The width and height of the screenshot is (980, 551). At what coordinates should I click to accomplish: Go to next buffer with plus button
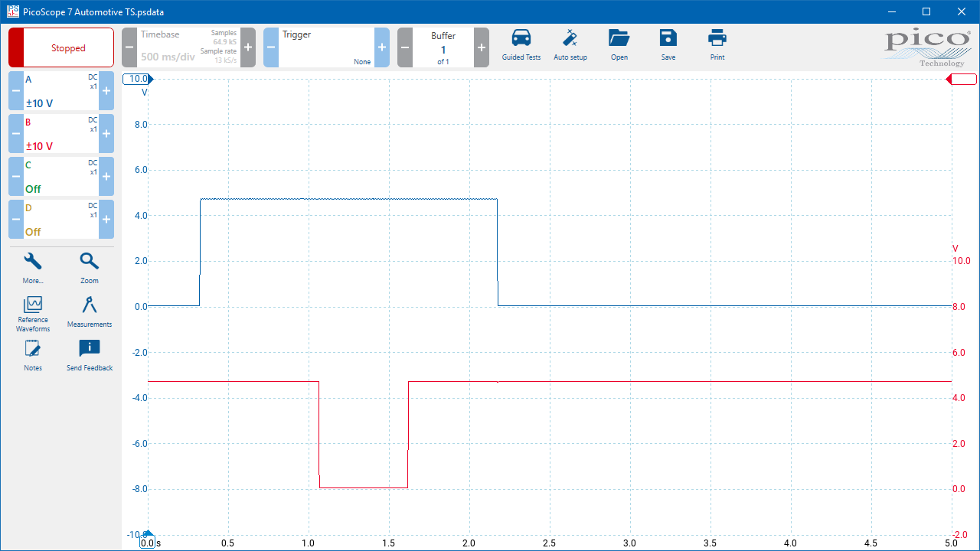[x=482, y=47]
